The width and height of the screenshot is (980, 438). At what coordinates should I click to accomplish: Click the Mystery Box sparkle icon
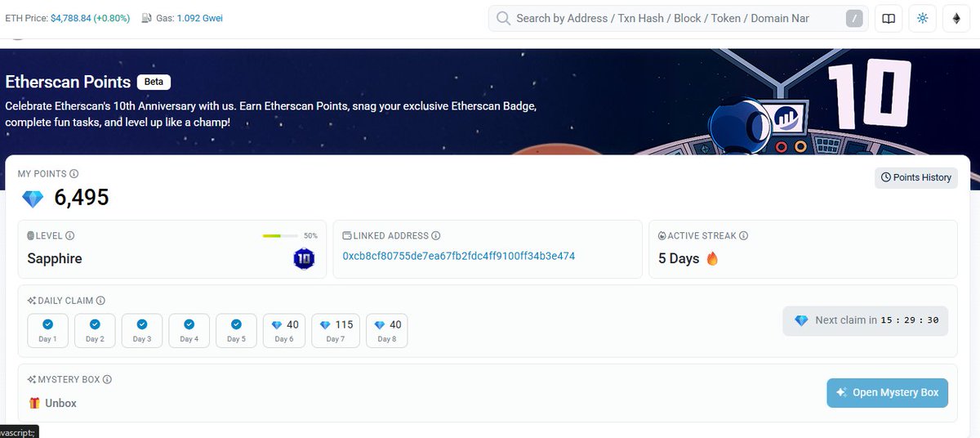coord(32,379)
